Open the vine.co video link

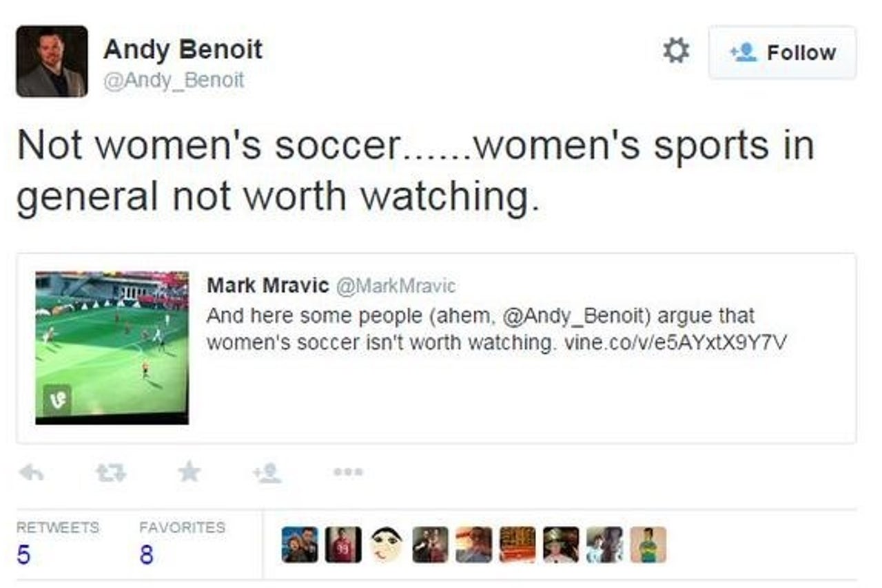click(x=675, y=342)
